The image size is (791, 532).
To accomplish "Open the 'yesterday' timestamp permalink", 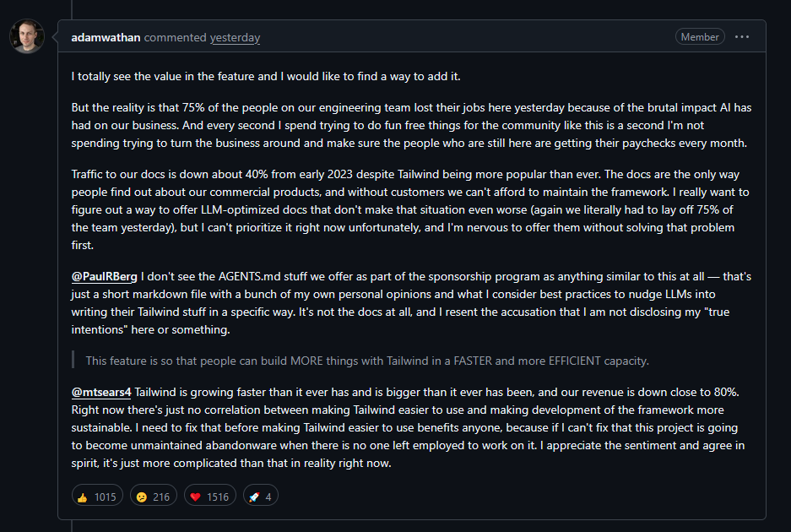I will pyautogui.click(x=235, y=37).
